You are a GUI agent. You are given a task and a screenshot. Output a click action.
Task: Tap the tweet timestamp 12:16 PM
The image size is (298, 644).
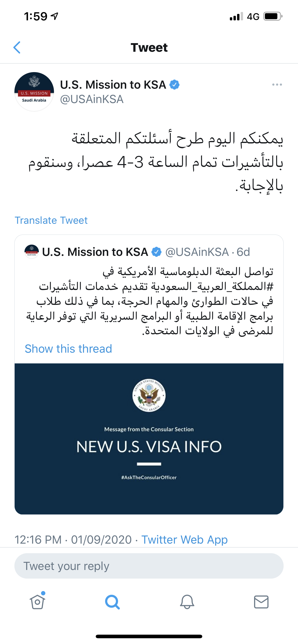coord(38,540)
